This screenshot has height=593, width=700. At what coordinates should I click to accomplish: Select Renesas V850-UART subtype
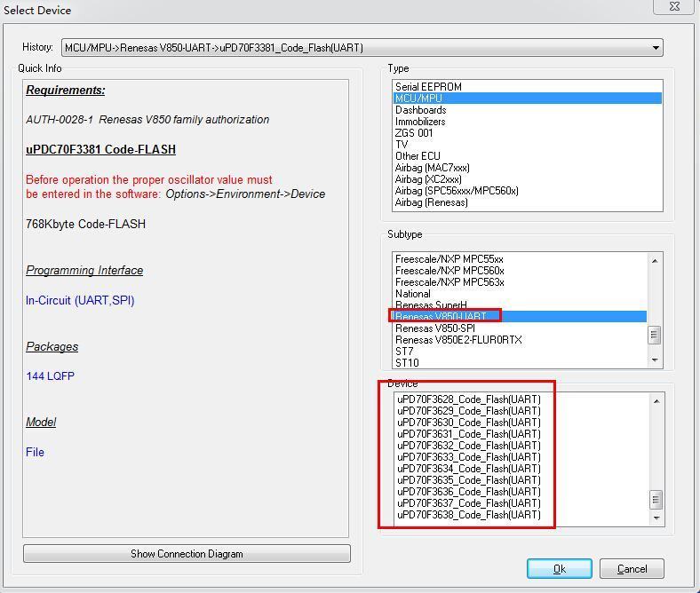tap(520, 316)
